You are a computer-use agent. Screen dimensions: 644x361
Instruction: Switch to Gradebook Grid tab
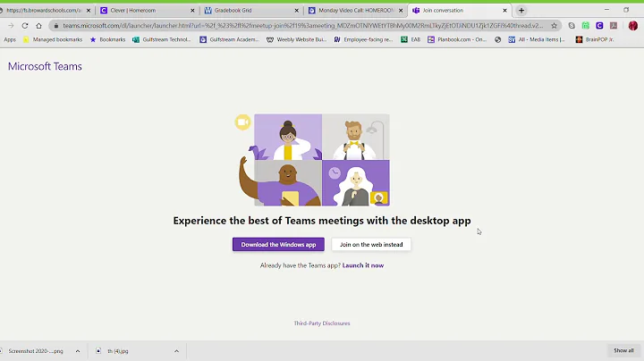[250, 10]
